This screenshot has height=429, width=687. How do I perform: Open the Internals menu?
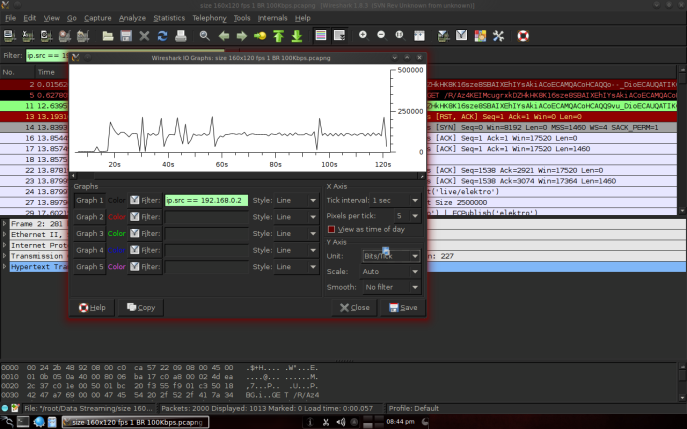pos(272,18)
